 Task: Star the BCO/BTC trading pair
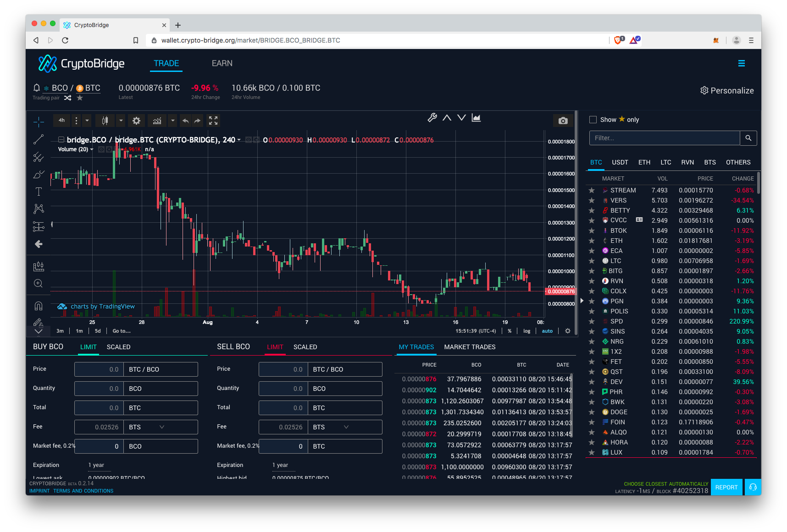pyautogui.click(x=80, y=98)
